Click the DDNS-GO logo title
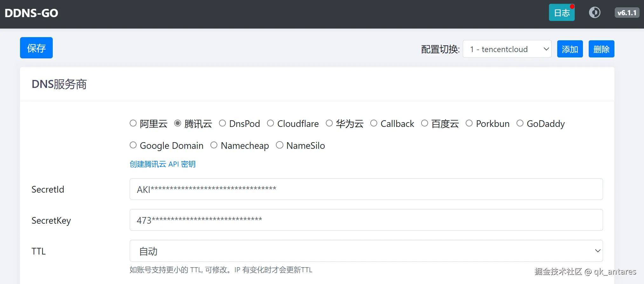Image resolution: width=644 pixels, height=284 pixels. pyautogui.click(x=31, y=13)
